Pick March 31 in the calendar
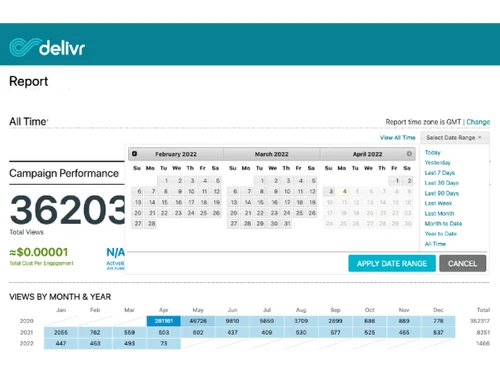 (x=287, y=224)
